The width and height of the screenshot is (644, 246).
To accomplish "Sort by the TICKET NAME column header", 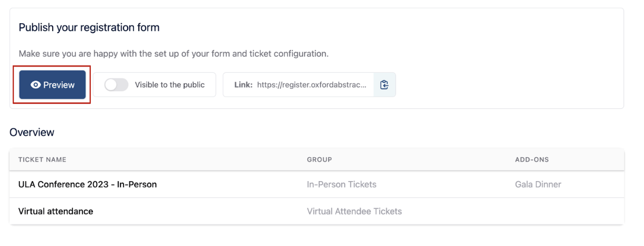I will point(42,159).
